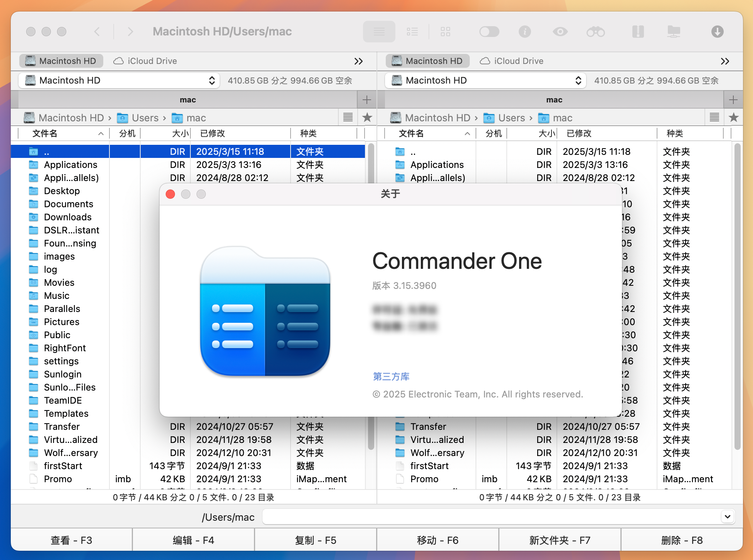This screenshot has width=753, height=560.
Task: Open right panel Macintosh HD volume dropdown
Action: tap(486, 80)
